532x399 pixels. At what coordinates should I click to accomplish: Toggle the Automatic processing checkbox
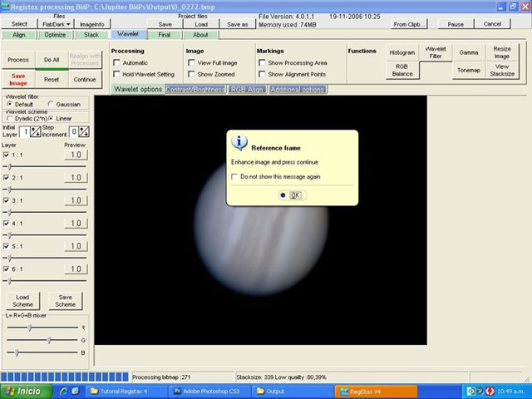(117, 63)
